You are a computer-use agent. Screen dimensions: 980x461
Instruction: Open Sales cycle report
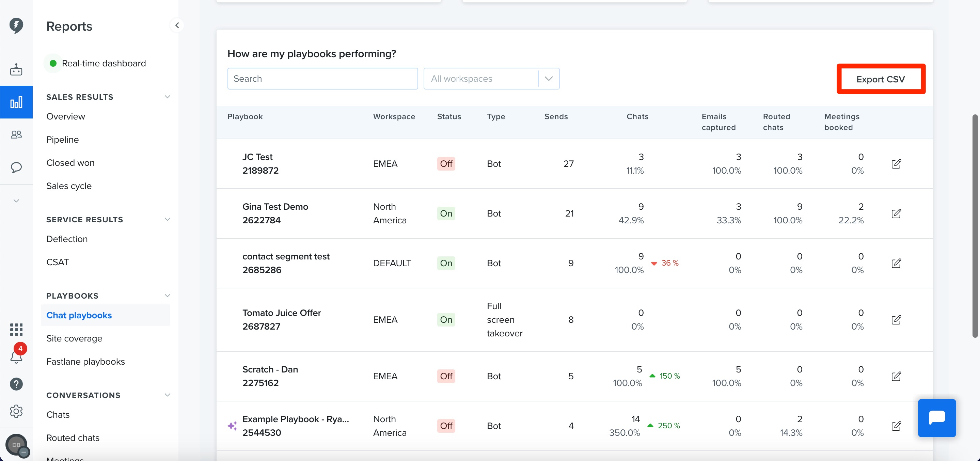coord(69,186)
